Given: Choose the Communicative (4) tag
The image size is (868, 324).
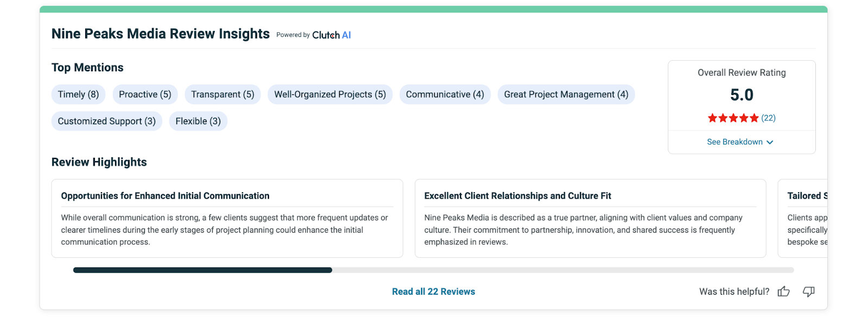Looking at the screenshot, I should (445, 94).
